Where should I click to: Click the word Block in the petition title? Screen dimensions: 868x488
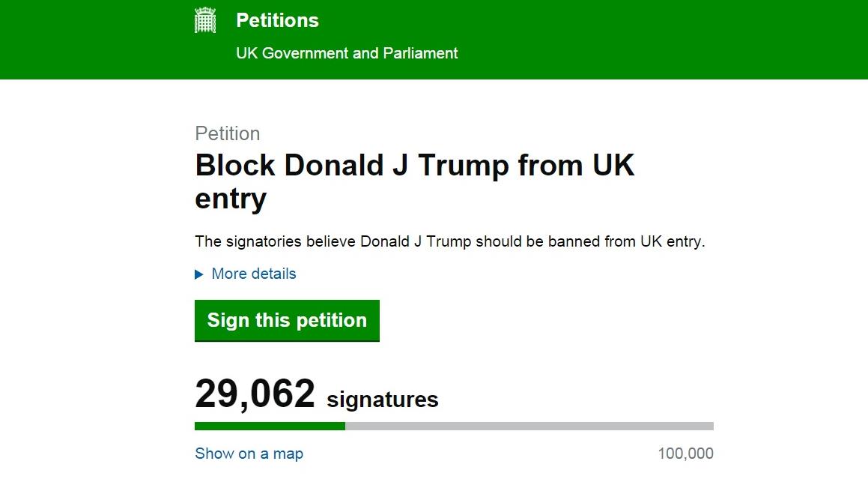[x=235, y=165]
